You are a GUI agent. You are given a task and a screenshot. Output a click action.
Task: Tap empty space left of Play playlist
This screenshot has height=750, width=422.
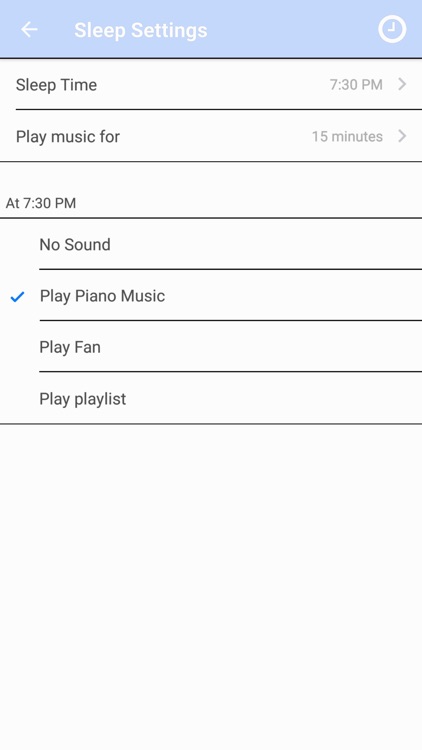(19, 398)
